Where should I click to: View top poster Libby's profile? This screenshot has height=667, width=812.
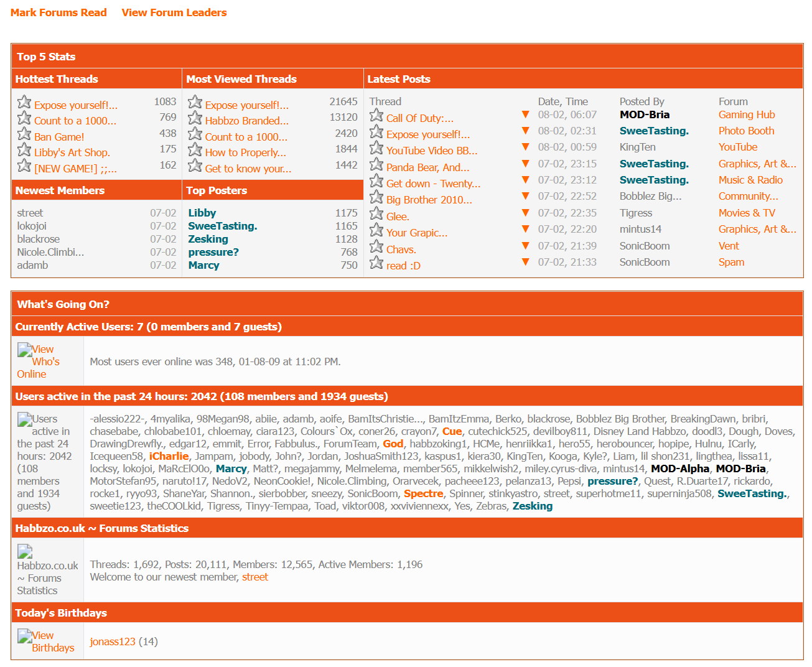[202, 213]
